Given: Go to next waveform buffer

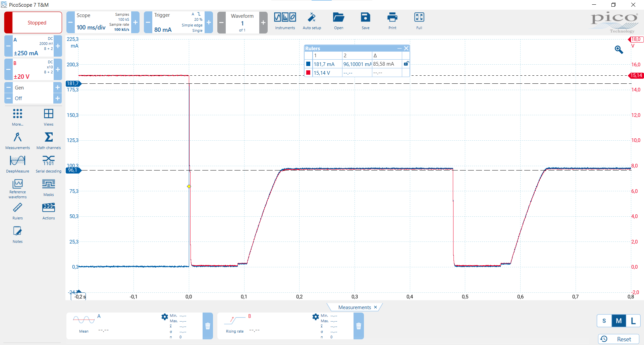Looking at the screenshot, I should tap(263, 22).
